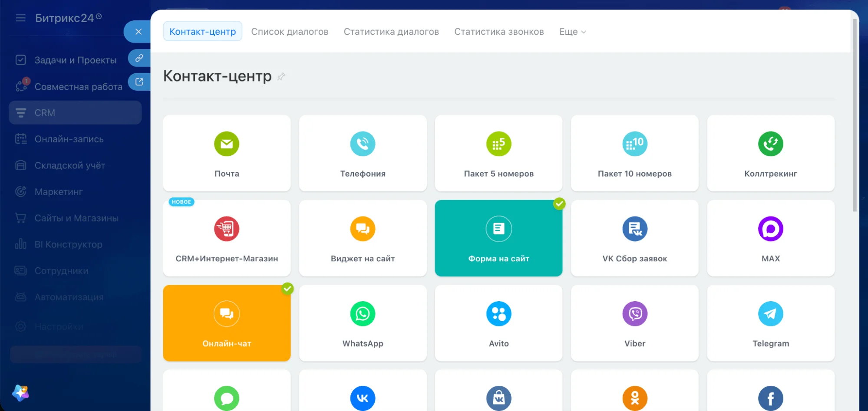
Task: Open the Онлайн-чат icon
Action: pos(227,314)
